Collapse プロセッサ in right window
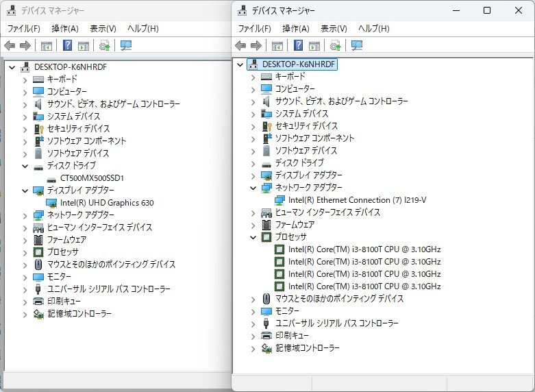Image resolution: width=535 pixels, height=392 pixels. (253, 237)
